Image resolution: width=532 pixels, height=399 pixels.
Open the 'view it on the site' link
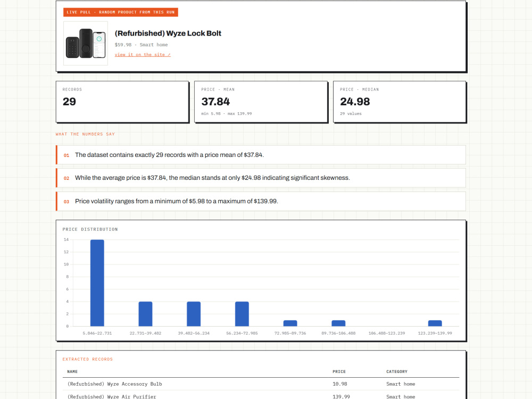[x=143, y=55]
